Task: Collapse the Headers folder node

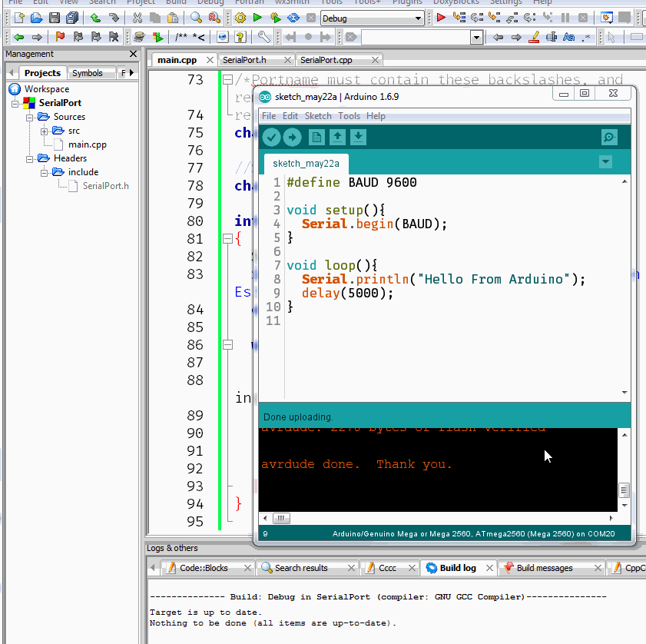Action: click(30, 158)
